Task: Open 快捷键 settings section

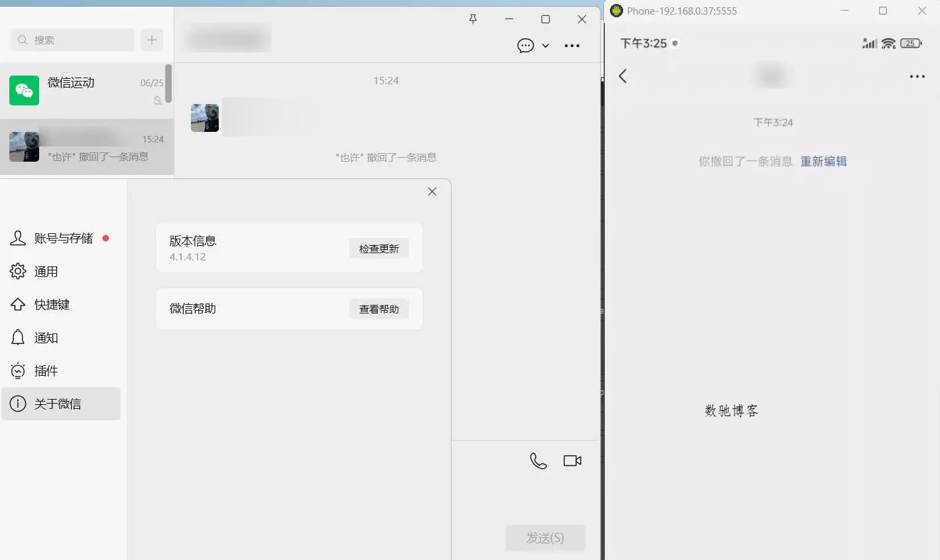Action: [x=61, y=304]
